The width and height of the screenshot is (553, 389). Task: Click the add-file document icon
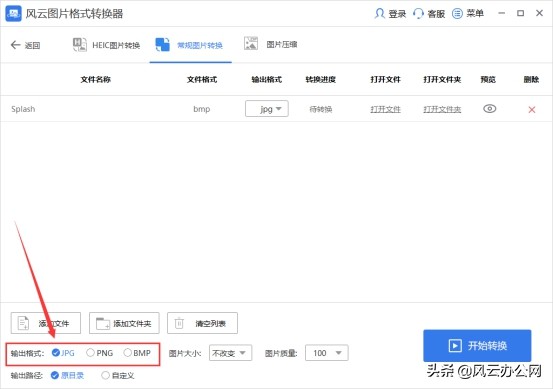pyautogui.click(x=23, y=323)
